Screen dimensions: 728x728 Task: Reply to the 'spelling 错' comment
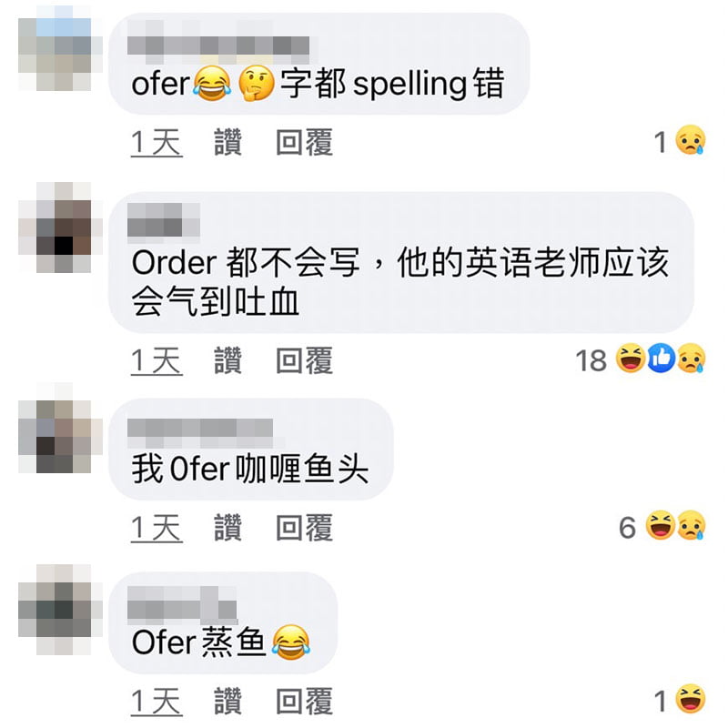[x=305, y=142]
